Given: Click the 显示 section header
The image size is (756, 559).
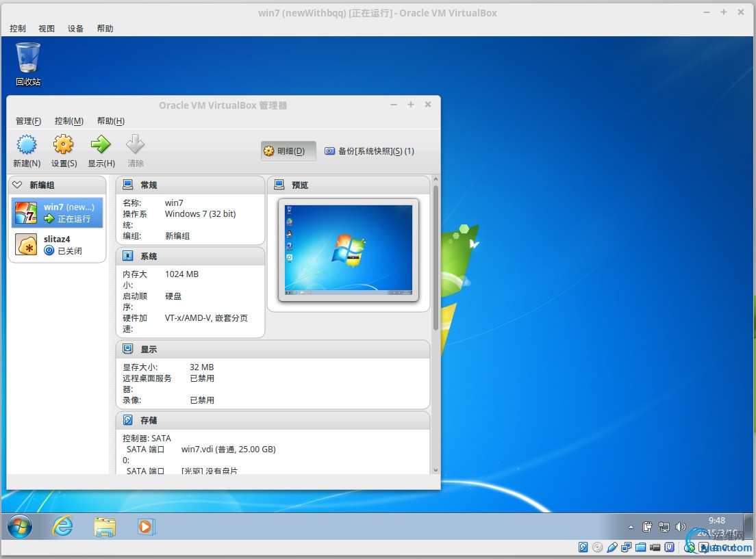Looking at the screenshot, I should 273,350.
